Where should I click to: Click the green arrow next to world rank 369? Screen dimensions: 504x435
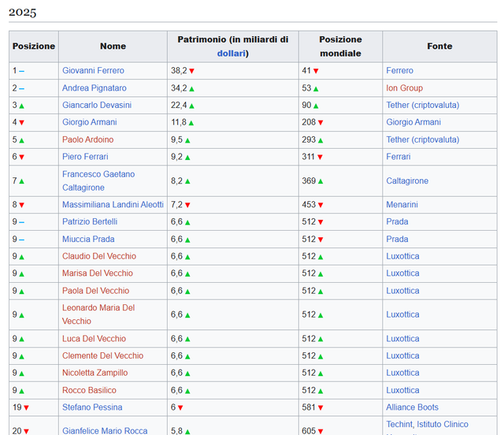coord(321,181)
